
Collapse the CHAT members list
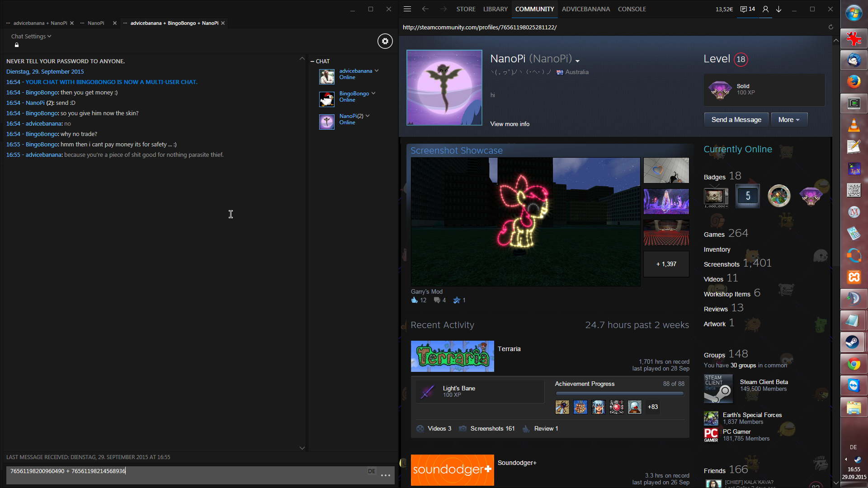click(312, 61)
